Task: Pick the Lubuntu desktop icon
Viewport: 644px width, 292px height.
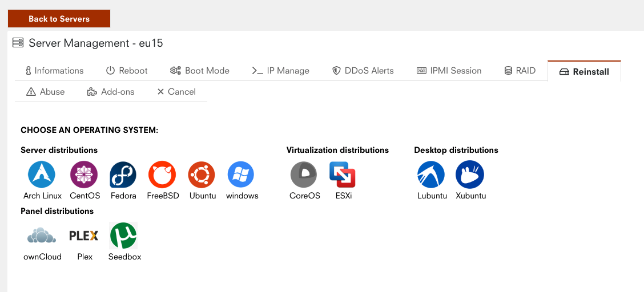Action: tap(431, 175)
